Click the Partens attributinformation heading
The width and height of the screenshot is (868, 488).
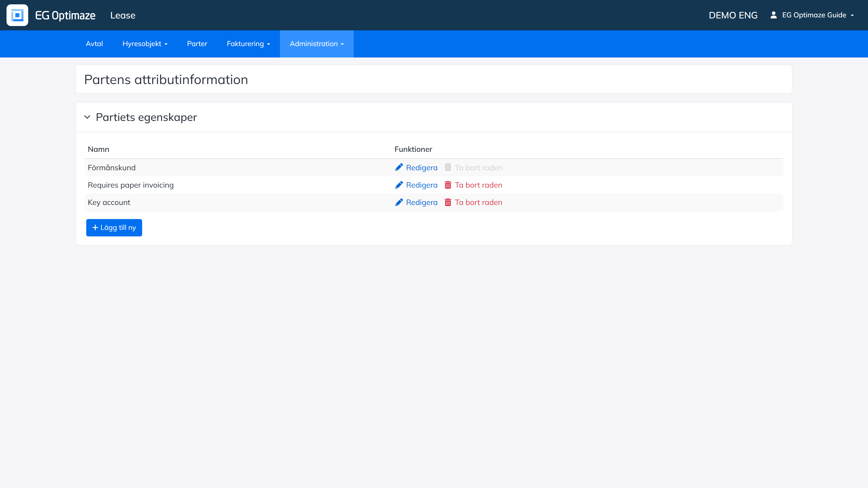166,80
